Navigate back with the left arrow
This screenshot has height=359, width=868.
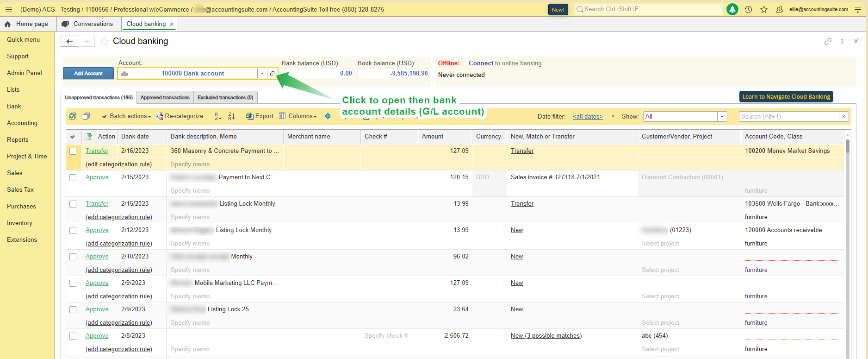pyautogui.click(x=69, y=41)
